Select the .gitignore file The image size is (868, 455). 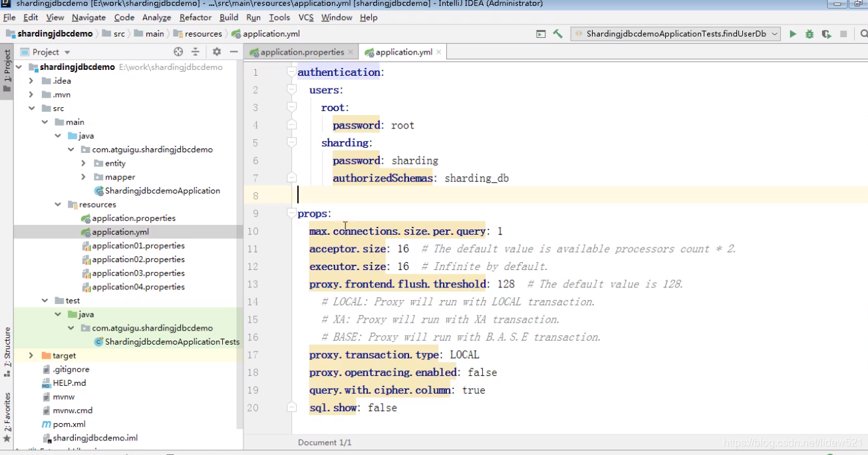[71, 369]
